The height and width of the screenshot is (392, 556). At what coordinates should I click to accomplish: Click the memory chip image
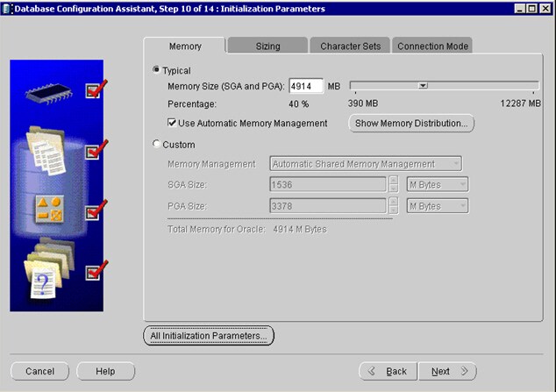(49, 93)
